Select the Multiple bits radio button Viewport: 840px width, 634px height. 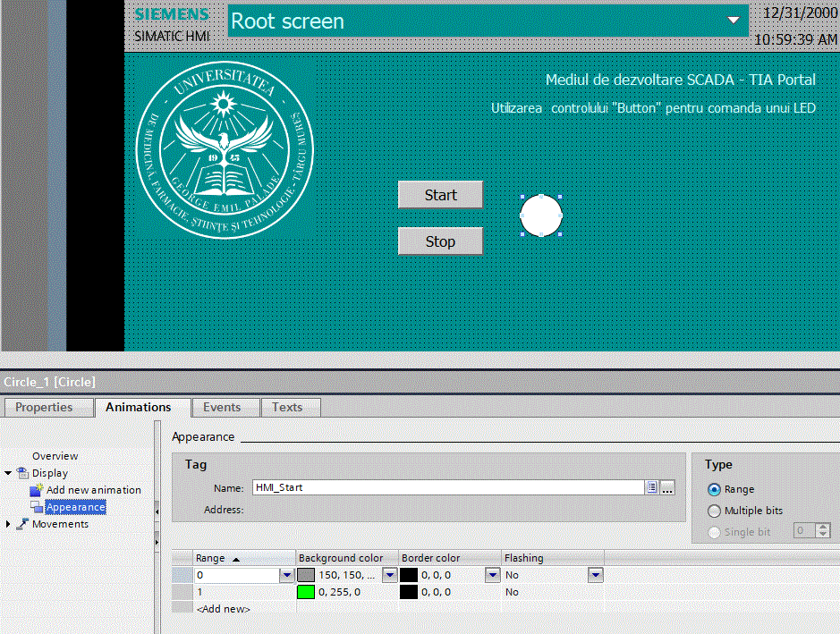point(714,511)
